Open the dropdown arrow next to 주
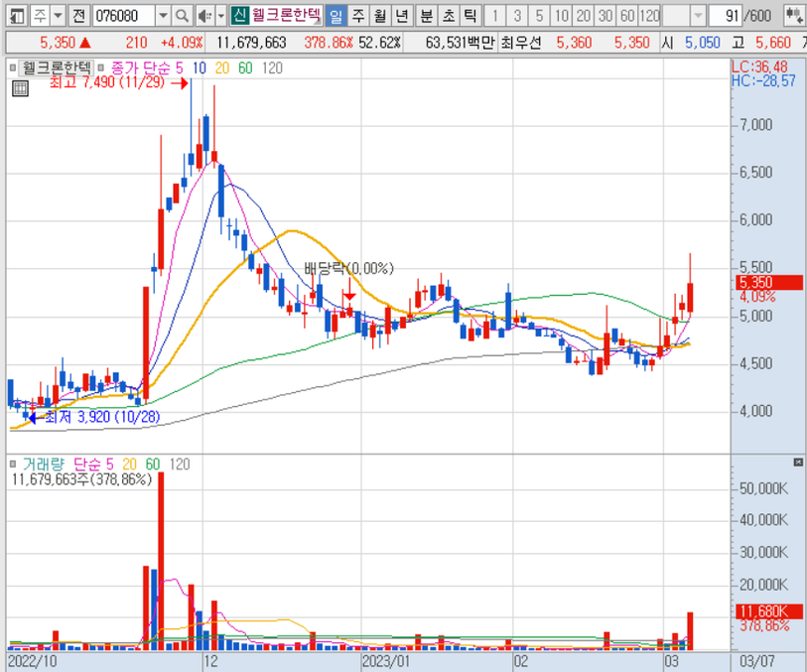The width and height of the screenshot is (807, 672). pyautogui.click(x=58, y=16)
